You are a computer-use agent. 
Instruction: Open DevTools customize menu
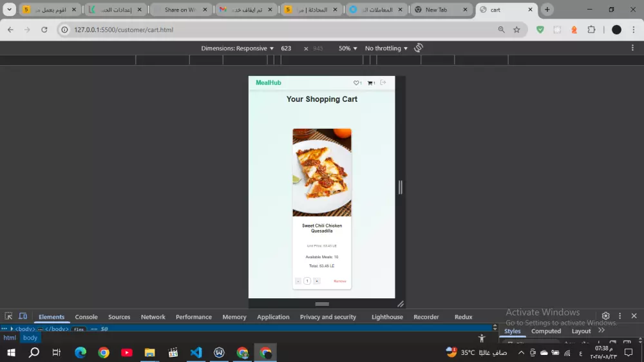pos(620,316)
